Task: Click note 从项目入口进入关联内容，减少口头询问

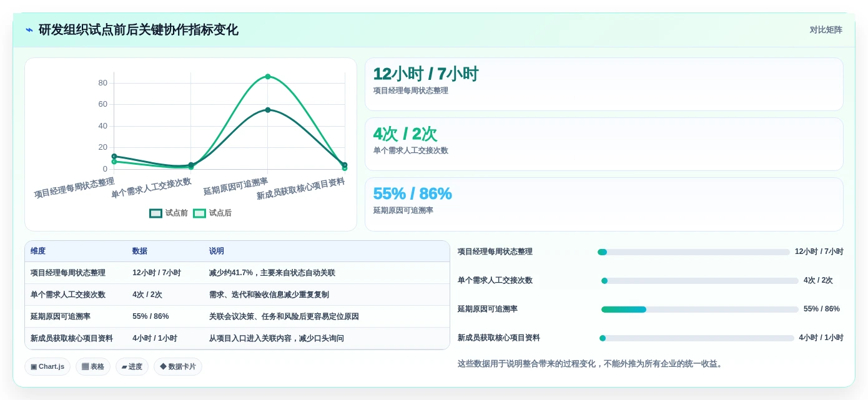Action: pos(277,339)
